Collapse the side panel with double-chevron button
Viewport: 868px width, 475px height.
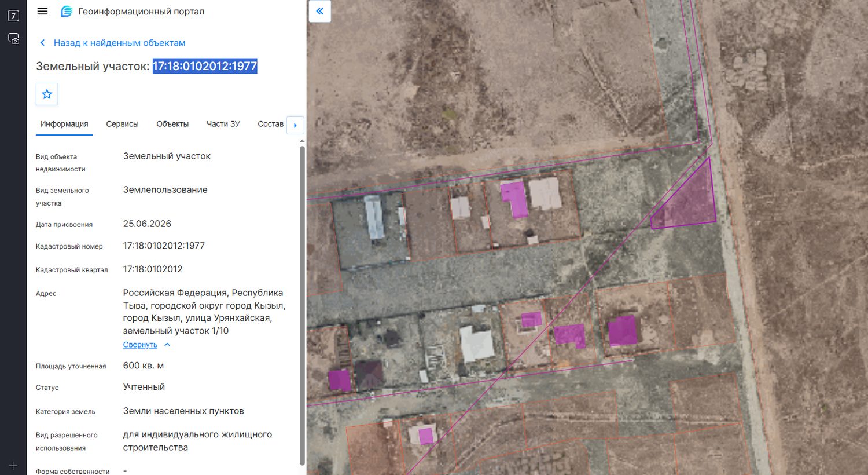319,11
